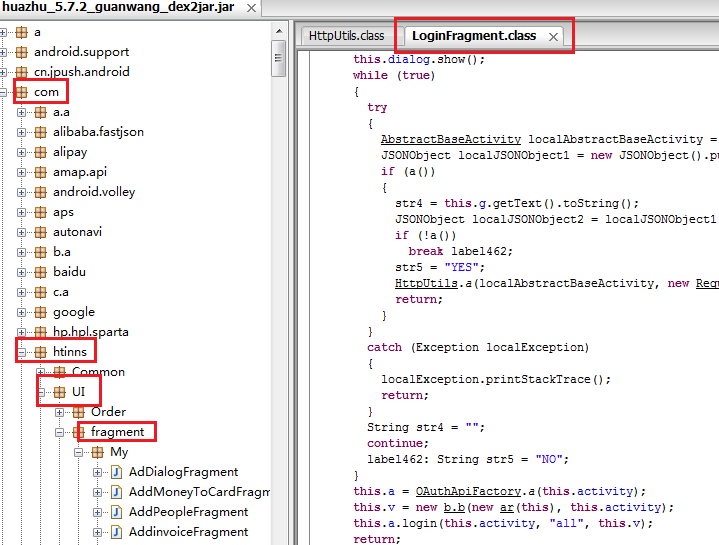
Task: Click the android.volley package icon
Action: [40, 193]
